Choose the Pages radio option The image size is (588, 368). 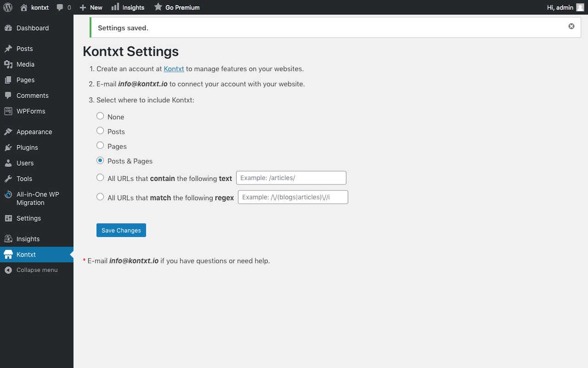pos(100,145)
